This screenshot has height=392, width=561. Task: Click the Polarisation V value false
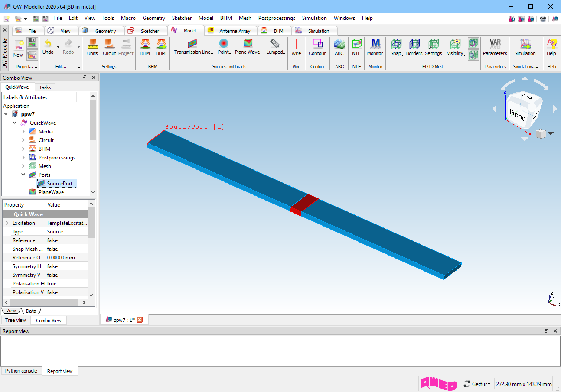tap(67, 292)
